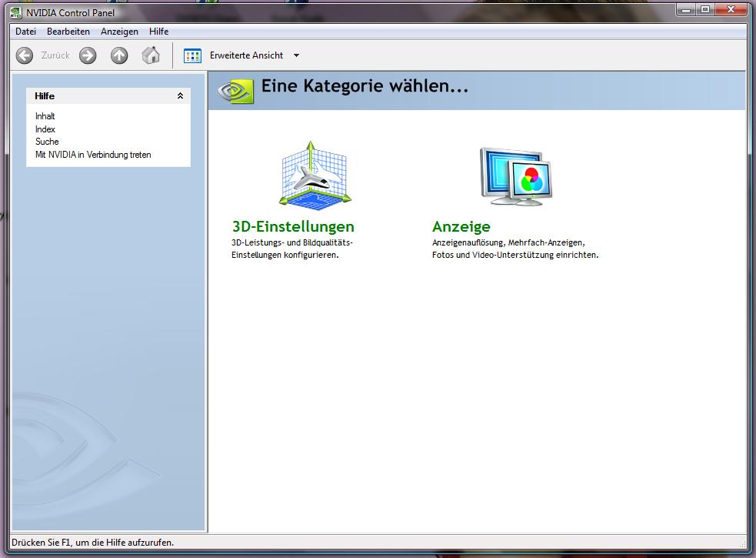Click the 3D-Leistungs- und Bildqualitäts- description text
Image resolution: width=756 pixels, height=558 pixels.
292,249
